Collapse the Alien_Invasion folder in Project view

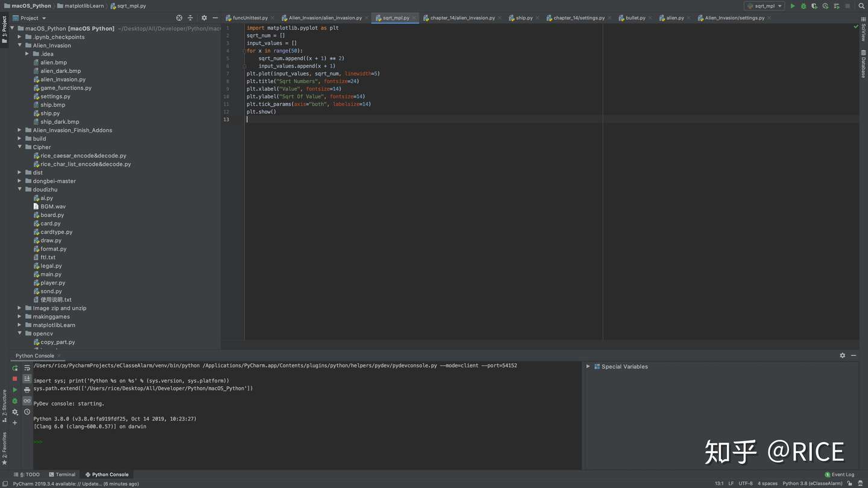click(20, 45)
